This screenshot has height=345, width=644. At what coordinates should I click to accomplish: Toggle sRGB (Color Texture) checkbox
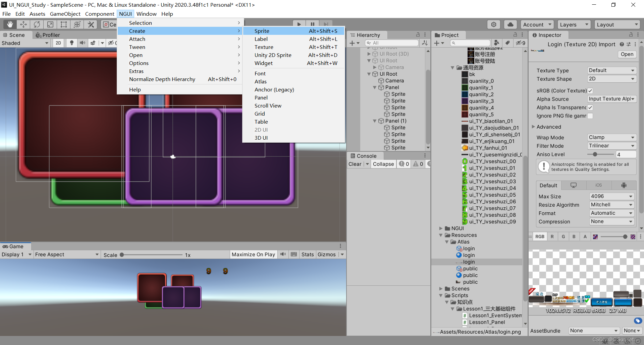coord(590,91)
